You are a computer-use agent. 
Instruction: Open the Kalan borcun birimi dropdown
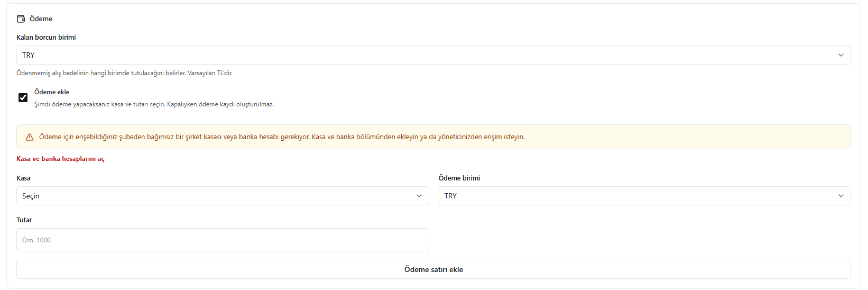(433, 55)
